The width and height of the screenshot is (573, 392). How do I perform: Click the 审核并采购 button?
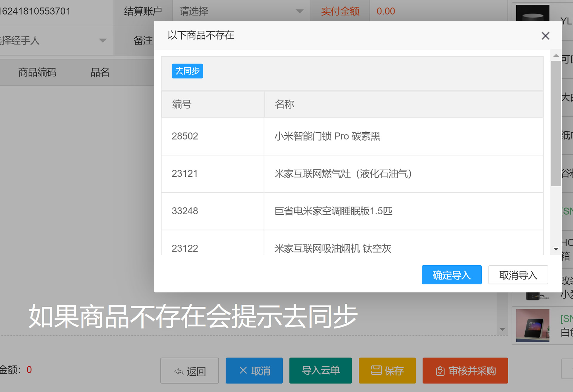tap(465, 371)
